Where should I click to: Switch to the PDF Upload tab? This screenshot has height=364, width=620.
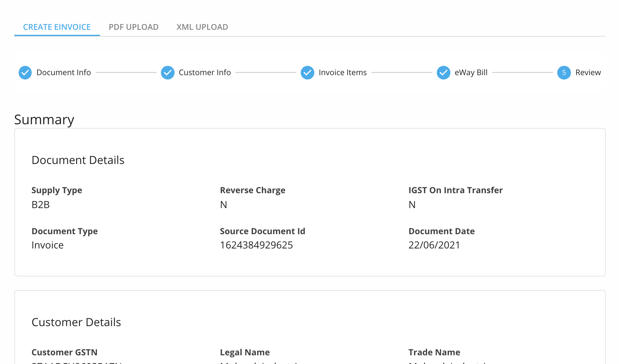point(134,27)
